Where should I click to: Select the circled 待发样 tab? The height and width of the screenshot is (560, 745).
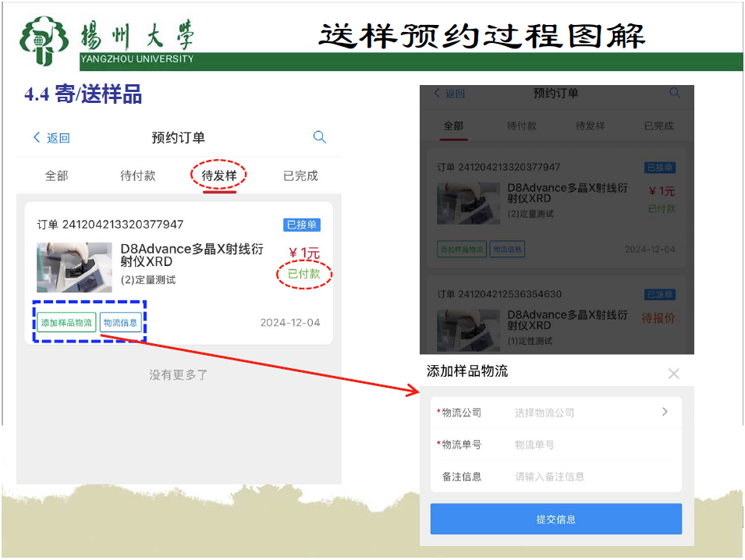[219, 176]
